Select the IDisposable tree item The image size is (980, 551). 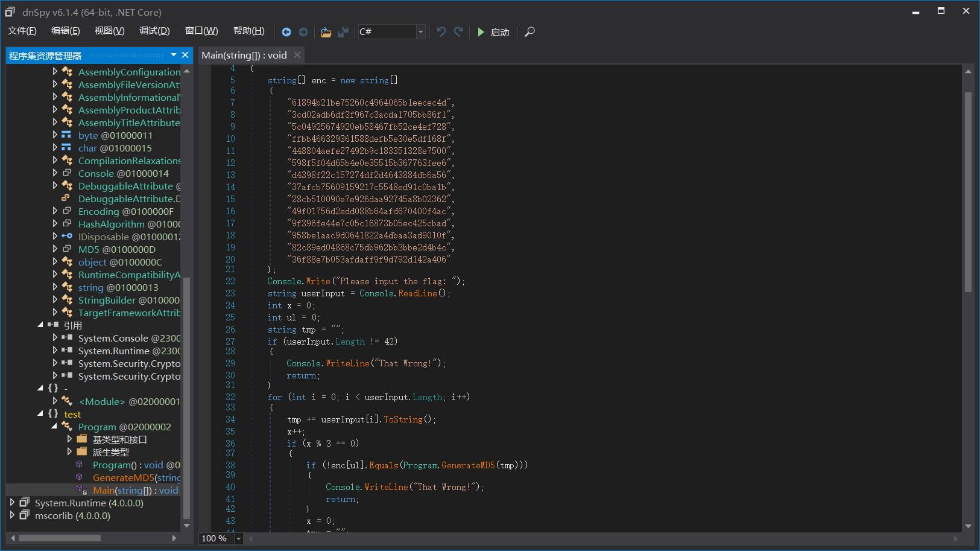tap(129, 237)
